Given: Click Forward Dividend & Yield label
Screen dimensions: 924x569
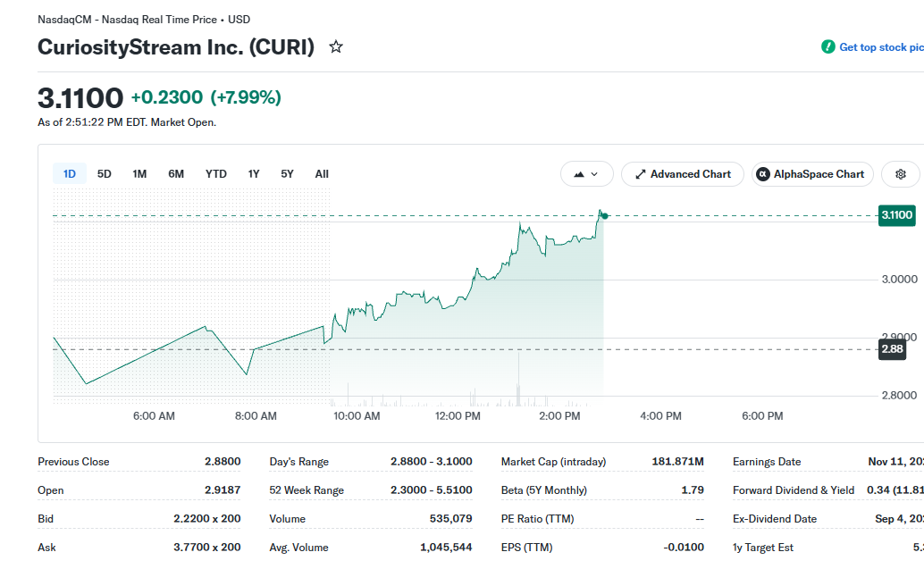Looking at the screenshot, I should [794, 490].
